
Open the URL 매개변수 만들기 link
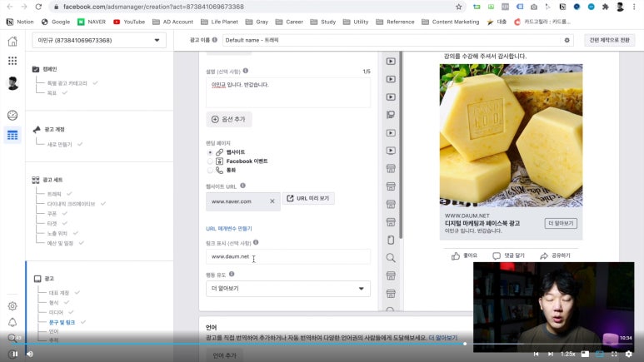click(229, 228)
